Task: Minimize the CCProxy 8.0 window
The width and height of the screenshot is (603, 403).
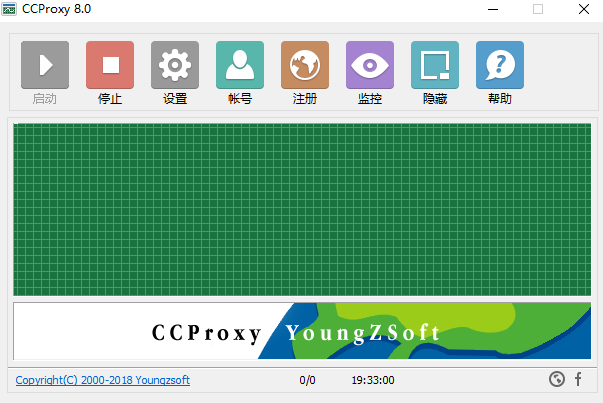Action: pyautogui.click(x=493, y=9)
